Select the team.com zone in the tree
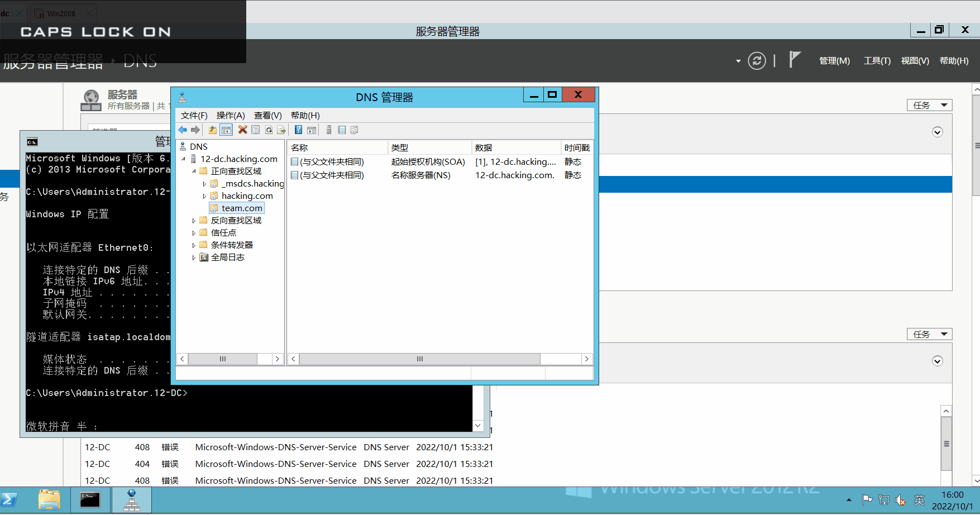Screen dimensions: 980x515 [242, 208]
